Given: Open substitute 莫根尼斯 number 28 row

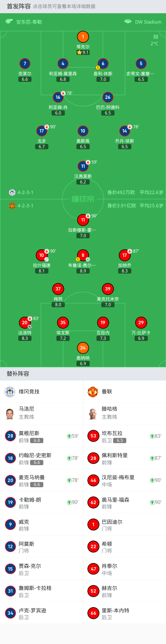Looking at the screenshot, I should point(41,436).
